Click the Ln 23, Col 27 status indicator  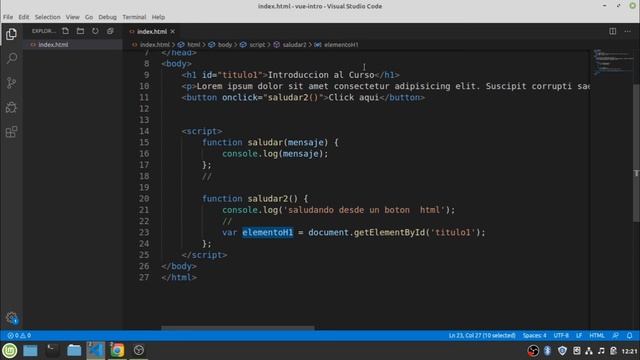482,336
